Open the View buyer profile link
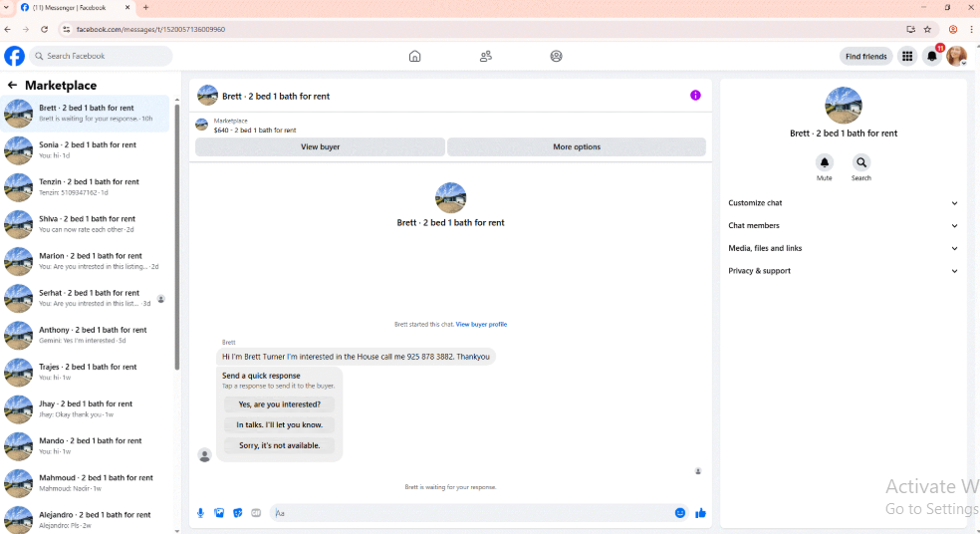 (x=481, y=325)
